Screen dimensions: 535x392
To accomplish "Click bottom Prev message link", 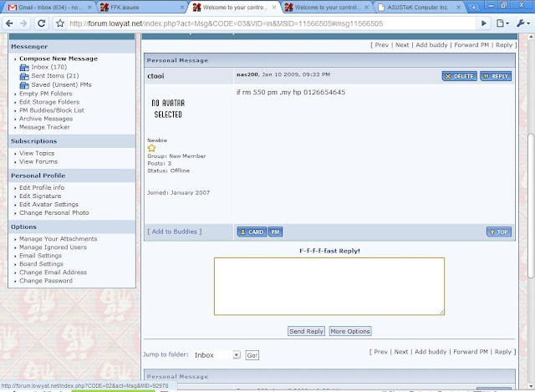I will [380, 352].
